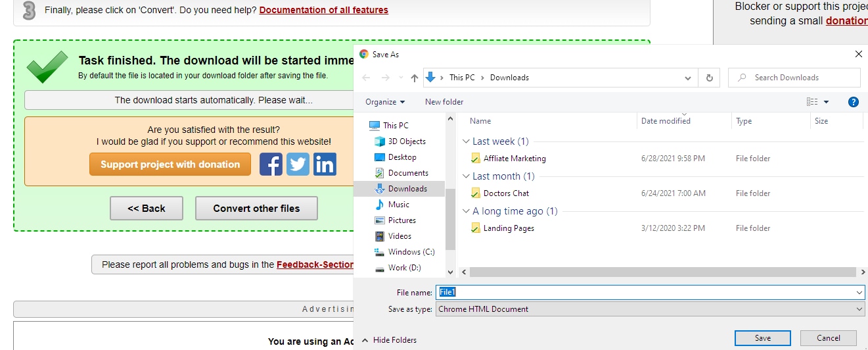Open the Save As help icon
This screenshot has height=350, width=868.
coord(853,102)
